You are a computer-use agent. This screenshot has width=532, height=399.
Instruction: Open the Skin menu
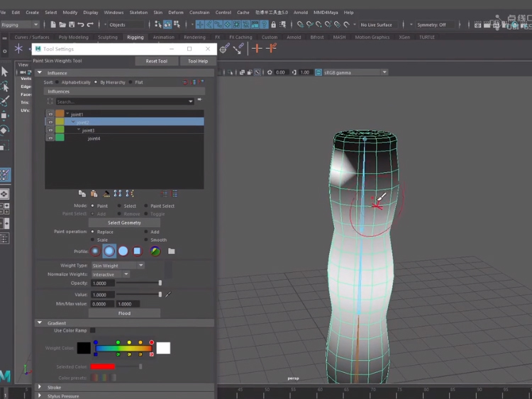click(x=157, y=12)
